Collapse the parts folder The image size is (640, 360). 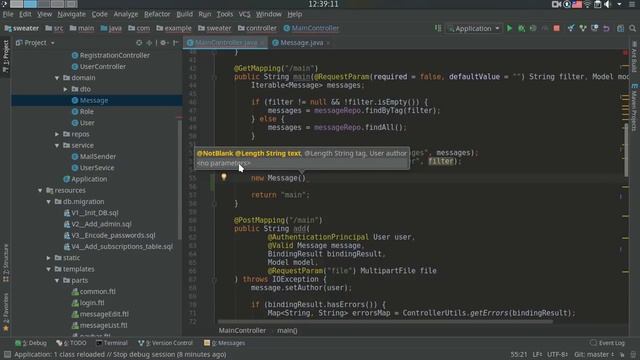57,280
